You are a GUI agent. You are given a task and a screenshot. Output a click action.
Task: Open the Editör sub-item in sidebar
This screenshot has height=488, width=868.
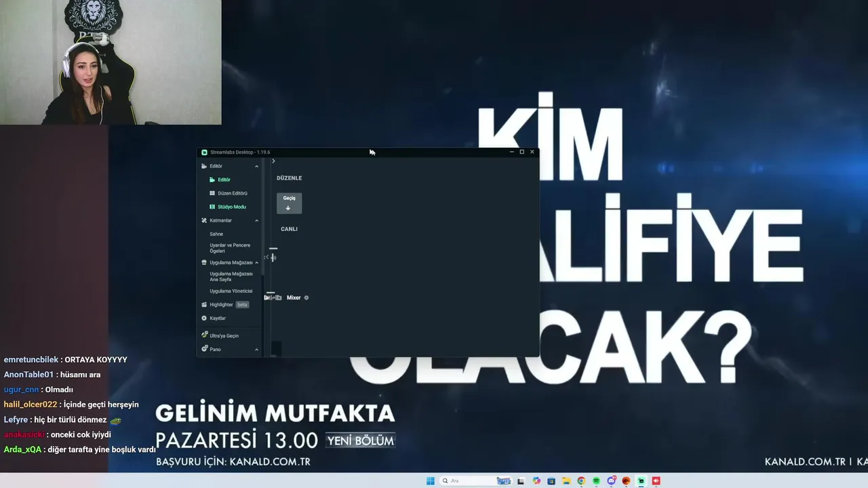click(x=224, y=180)
